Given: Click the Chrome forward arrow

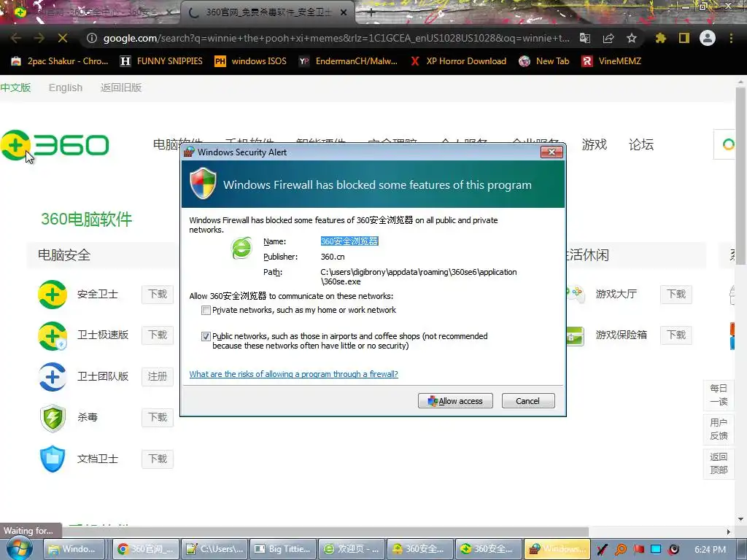Looking at the screenshot, I should click(39, 38).
